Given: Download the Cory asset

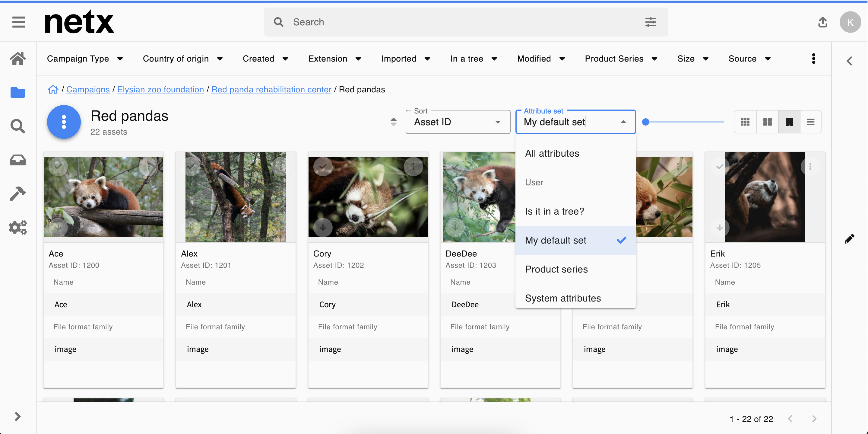Looking at the screenshot, I should point(323,228).
